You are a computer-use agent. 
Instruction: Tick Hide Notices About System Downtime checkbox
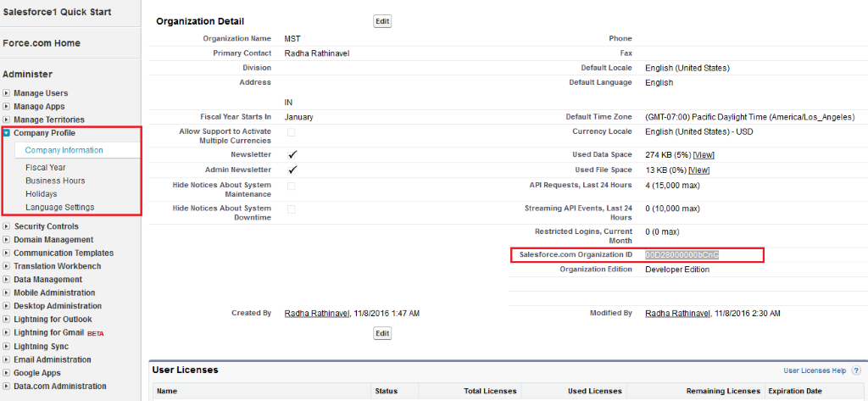[292, 209]
